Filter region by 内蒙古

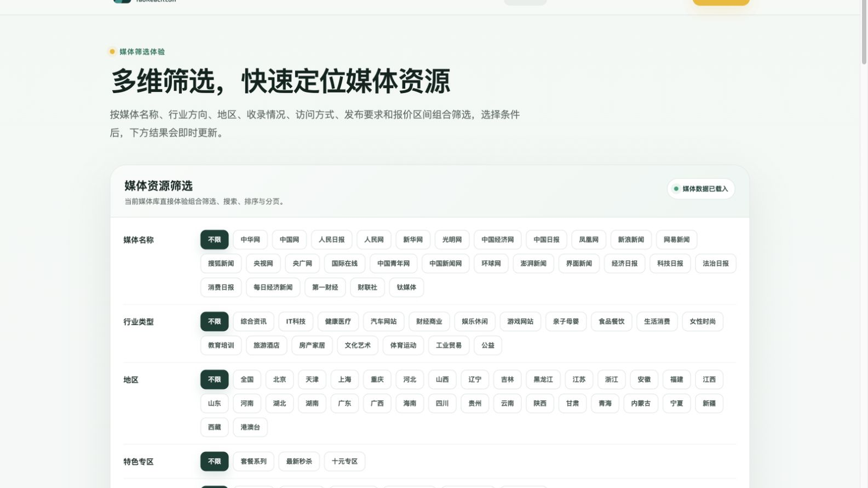click(x=641, y=403)
